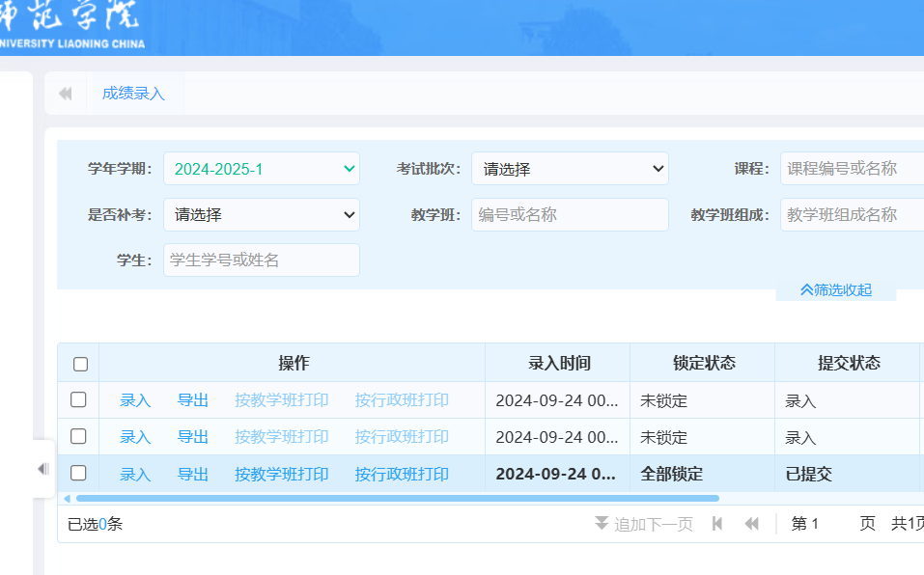
Task: Click the 追加下一页 append next page control
Action: (643, 524)
